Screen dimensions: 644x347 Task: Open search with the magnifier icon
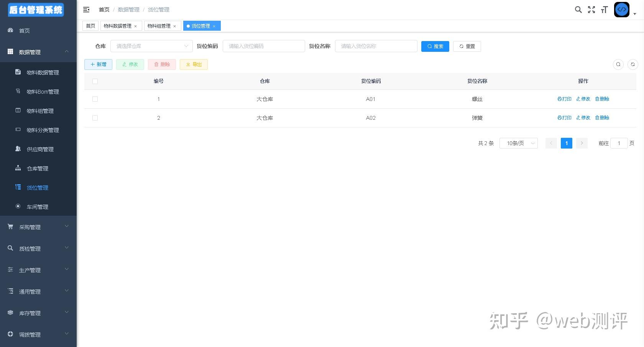tap(578, 10)
